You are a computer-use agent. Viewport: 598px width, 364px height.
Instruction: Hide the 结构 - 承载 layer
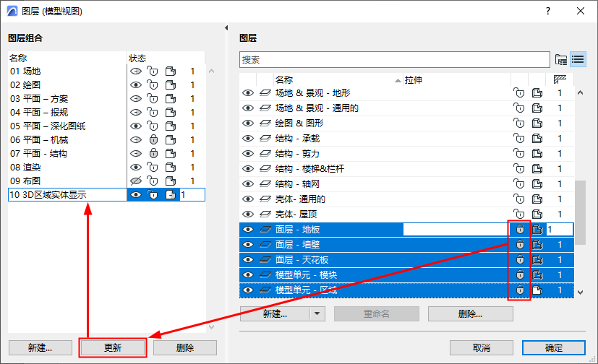pos(248,138)
